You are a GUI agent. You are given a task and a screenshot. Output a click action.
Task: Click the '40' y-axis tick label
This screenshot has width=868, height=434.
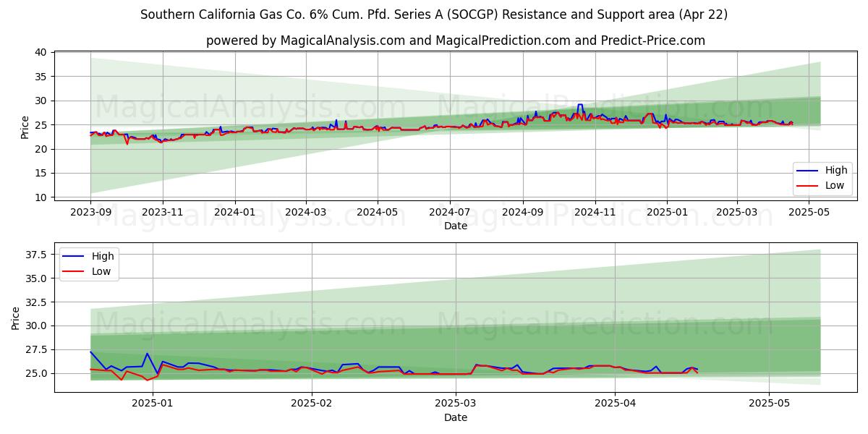click(41, 52)
